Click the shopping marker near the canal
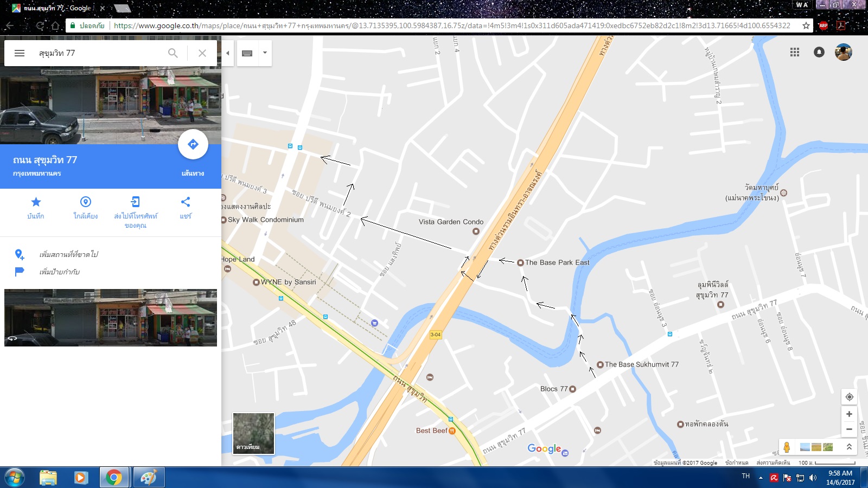The image size is (868, 488). (x=374, y=323)
